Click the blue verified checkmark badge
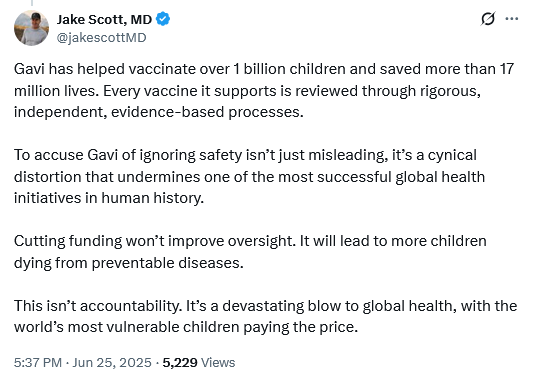The image size is (535, 379). coord(163,19)
